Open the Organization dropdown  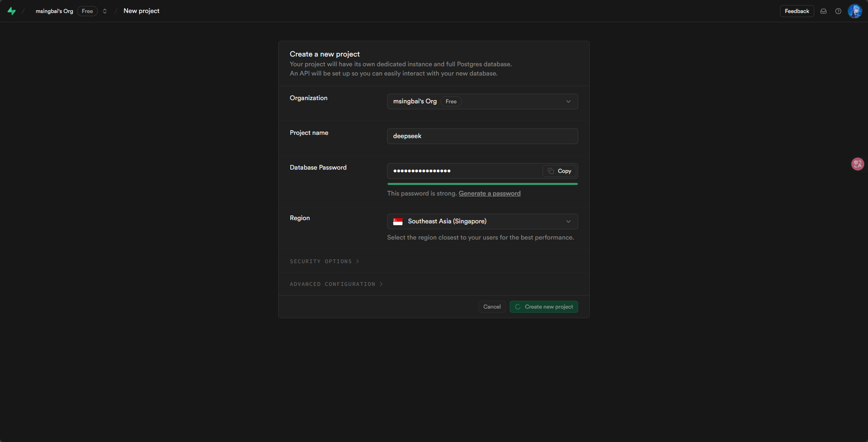click(x=482, y=101)
